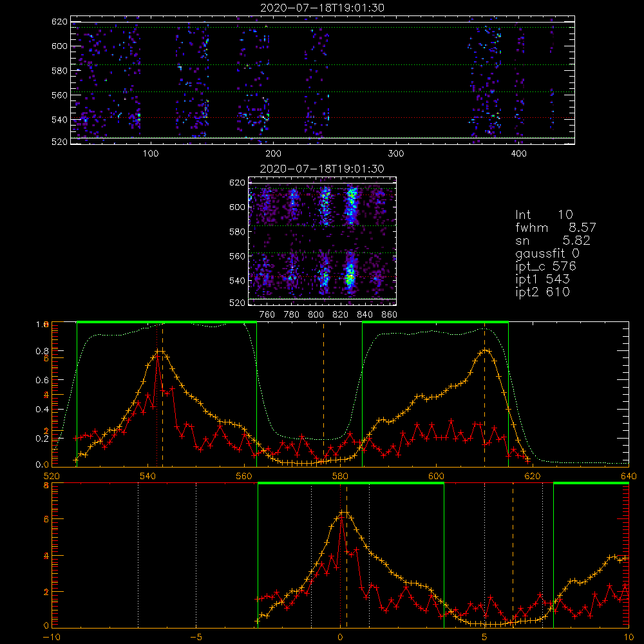Select the 'fwhm 8.57' value text
Screen dimensions: 644x644
[555, 227]
